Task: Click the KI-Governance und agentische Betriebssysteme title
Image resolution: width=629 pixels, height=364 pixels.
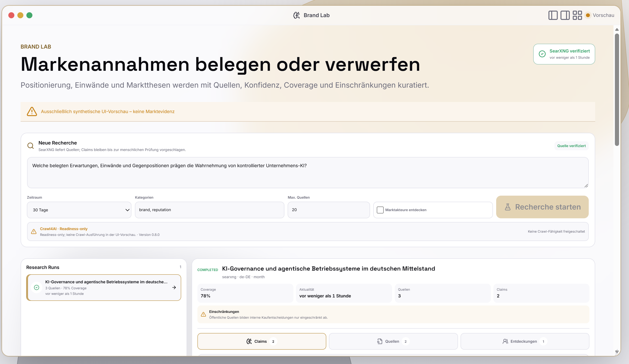Action: tap(328, 269)
